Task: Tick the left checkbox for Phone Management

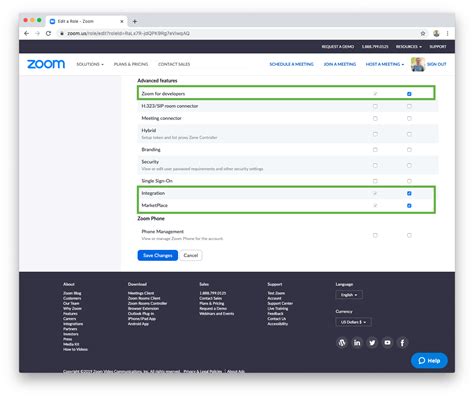Action: pos(375,235)
